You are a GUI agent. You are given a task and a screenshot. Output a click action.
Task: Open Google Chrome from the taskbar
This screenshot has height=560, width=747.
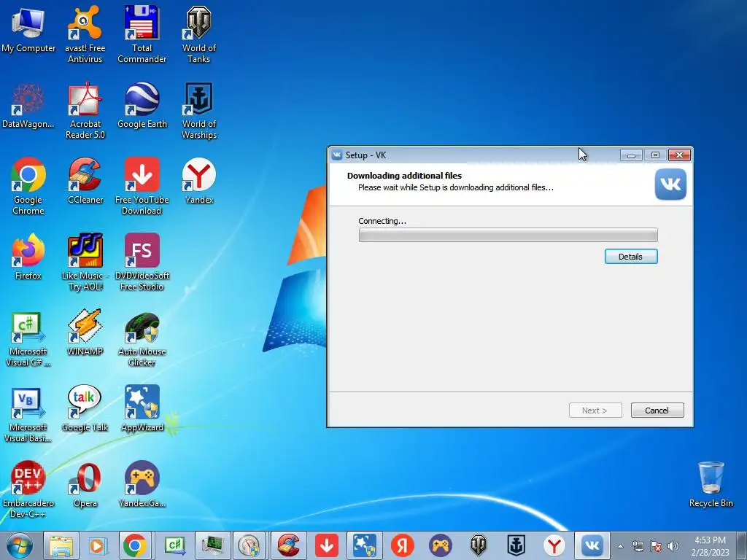134,545
